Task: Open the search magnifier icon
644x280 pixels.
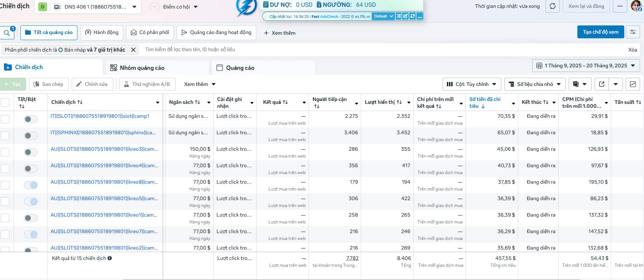Action: tap(7, 33)
